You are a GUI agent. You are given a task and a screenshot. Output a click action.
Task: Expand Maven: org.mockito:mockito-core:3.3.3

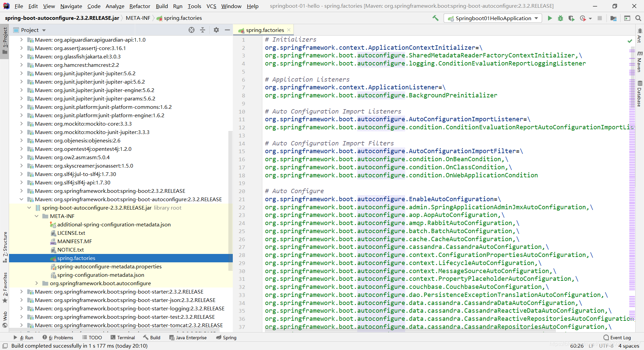[21, 124]
